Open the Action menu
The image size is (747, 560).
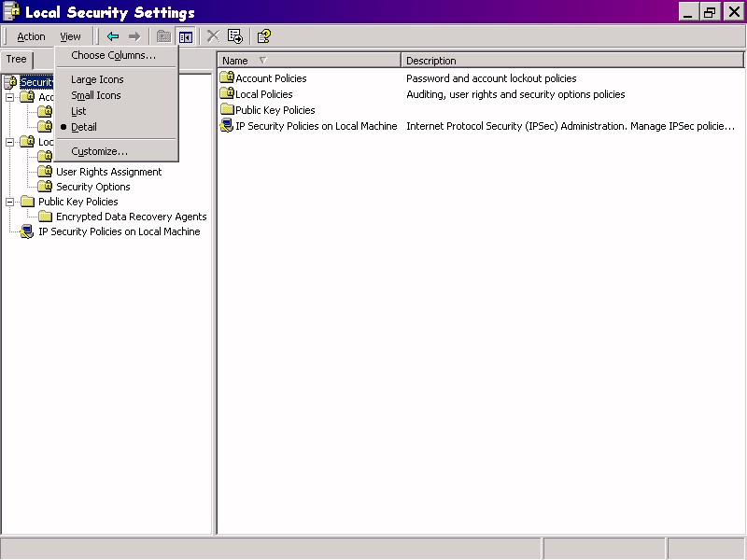click(x=31, y=36)
